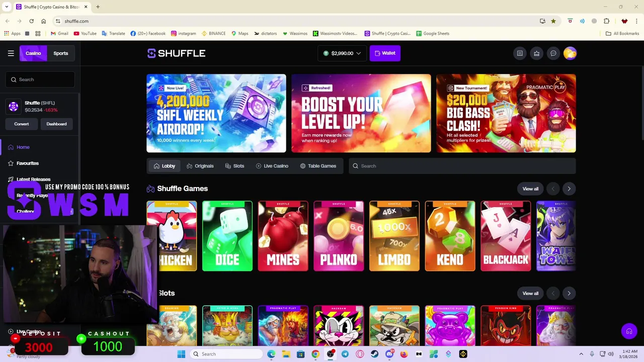Viewport: 644px width, 362px height.
Task: Expand the $2,990.00 balance dropdown
Action: click(x=342, y=53)
